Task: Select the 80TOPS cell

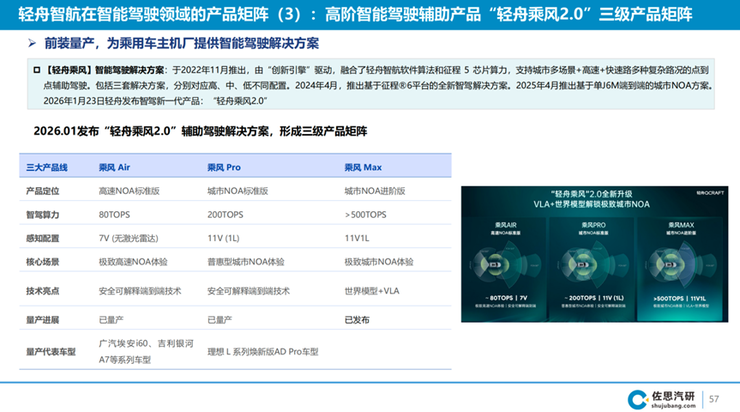Action: (x=114, y=214)
